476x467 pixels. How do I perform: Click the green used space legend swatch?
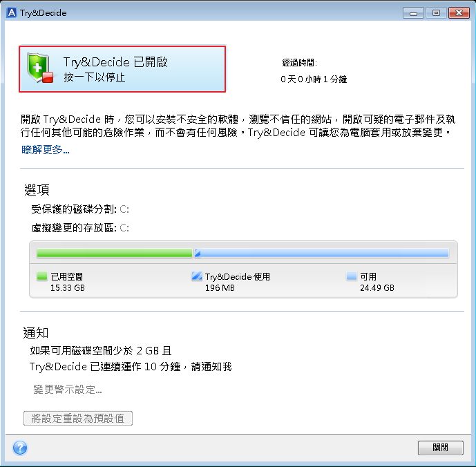[42, 276]
